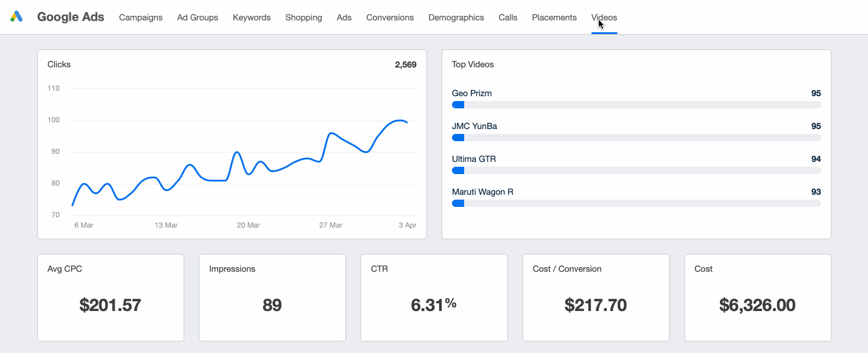Click the 110 y-axis label

click(54, 88)
